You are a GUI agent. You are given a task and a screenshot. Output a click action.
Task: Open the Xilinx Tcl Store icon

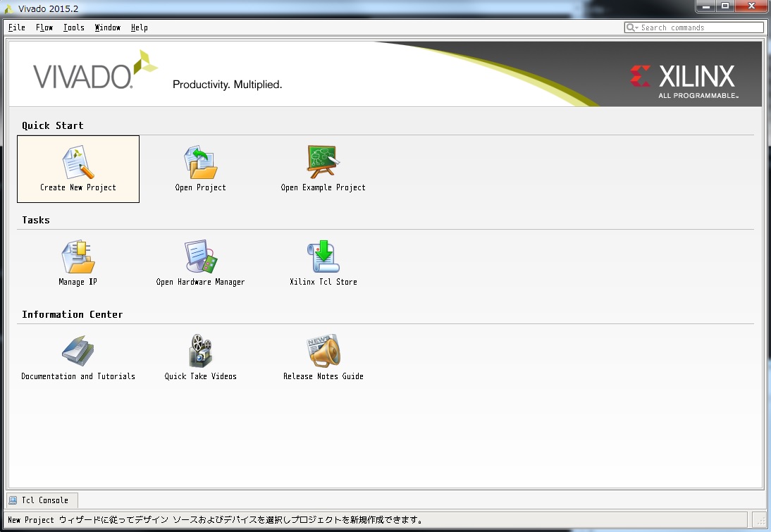(x=323, y=256)
